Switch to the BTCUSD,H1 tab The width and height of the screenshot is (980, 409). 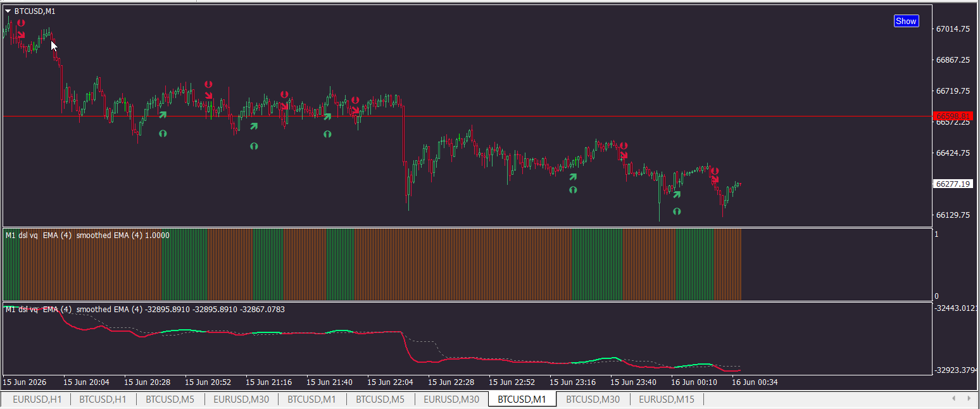pos(103,400)
